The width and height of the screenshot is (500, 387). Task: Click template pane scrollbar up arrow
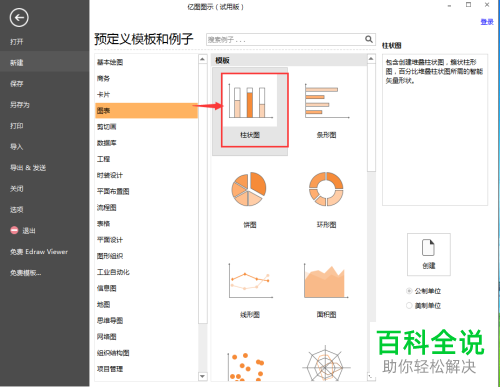click(x=371, y=59)
